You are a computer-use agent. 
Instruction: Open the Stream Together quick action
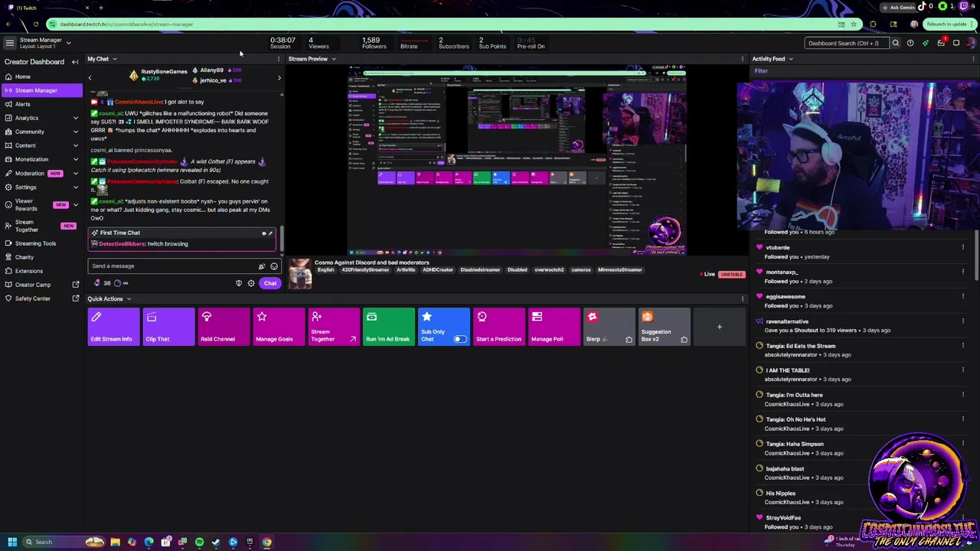click(x=334, y=327)
